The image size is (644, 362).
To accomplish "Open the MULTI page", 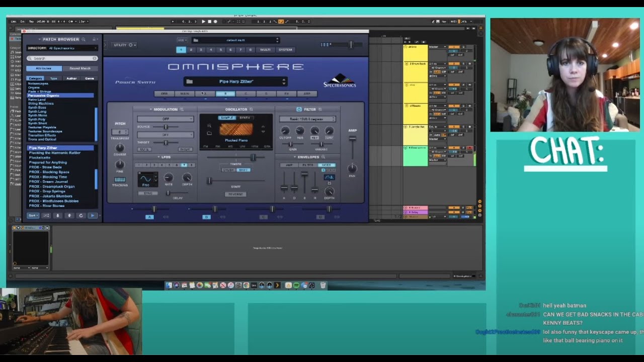I will (265, 50).
